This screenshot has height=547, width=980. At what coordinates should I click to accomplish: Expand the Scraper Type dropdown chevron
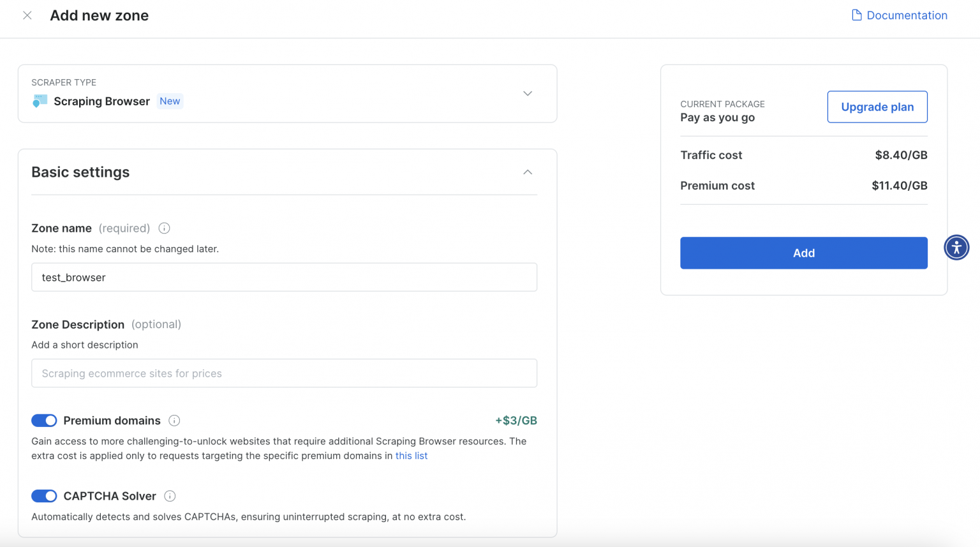(528, 93)
